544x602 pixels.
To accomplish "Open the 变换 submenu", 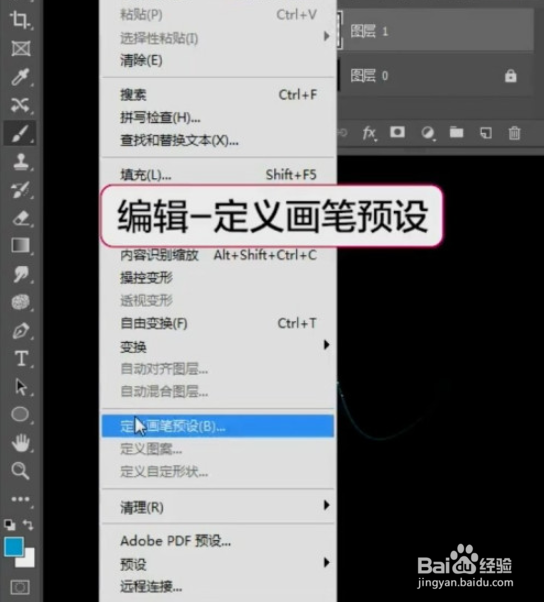I will click(218, 346).
